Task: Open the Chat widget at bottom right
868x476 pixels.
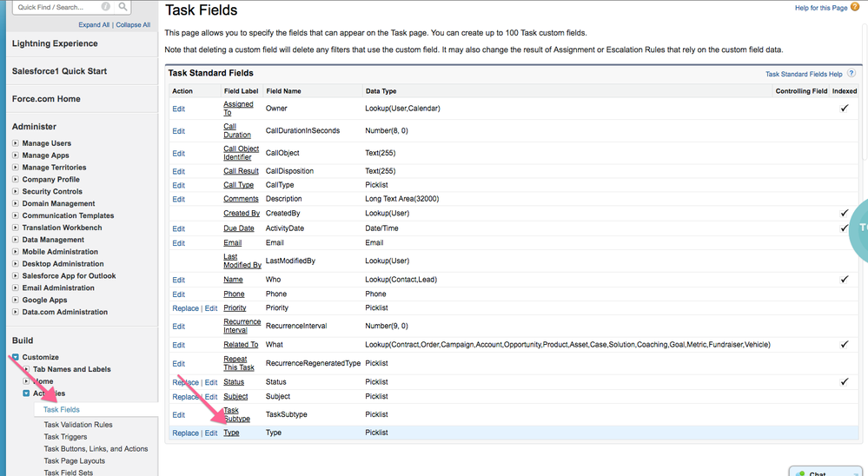Action: pyautogui.click(x=824, y=472)
